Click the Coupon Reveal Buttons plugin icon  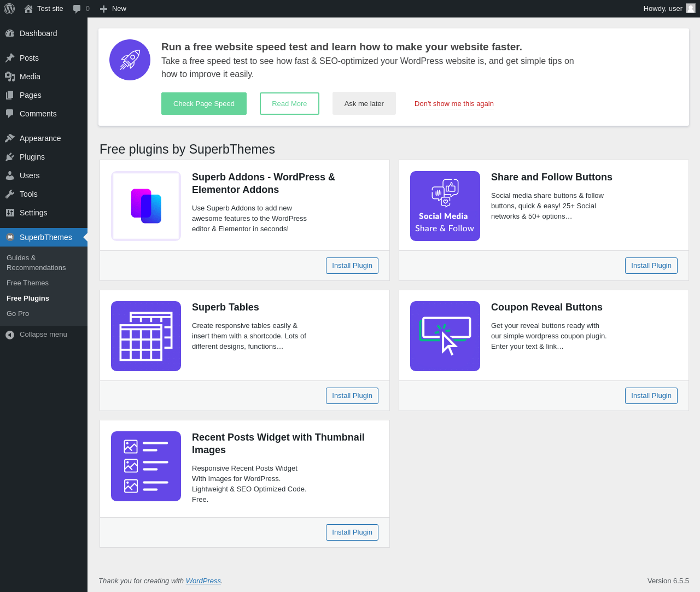pyautogui.click(x=445, y=336)
